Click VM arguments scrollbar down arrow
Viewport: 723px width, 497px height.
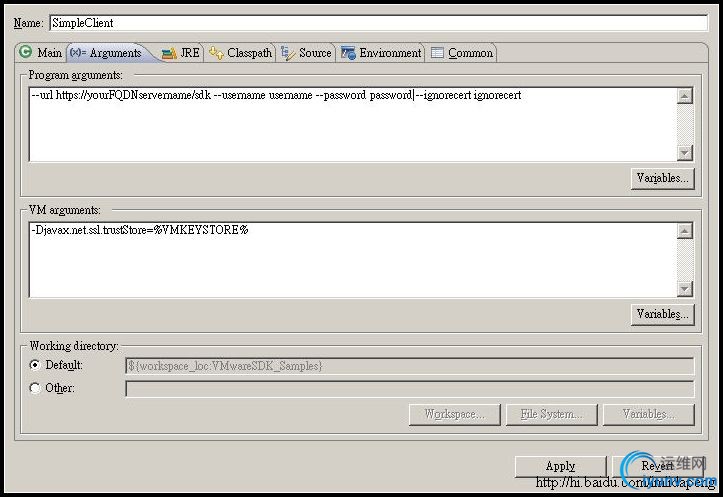(685, 289)
